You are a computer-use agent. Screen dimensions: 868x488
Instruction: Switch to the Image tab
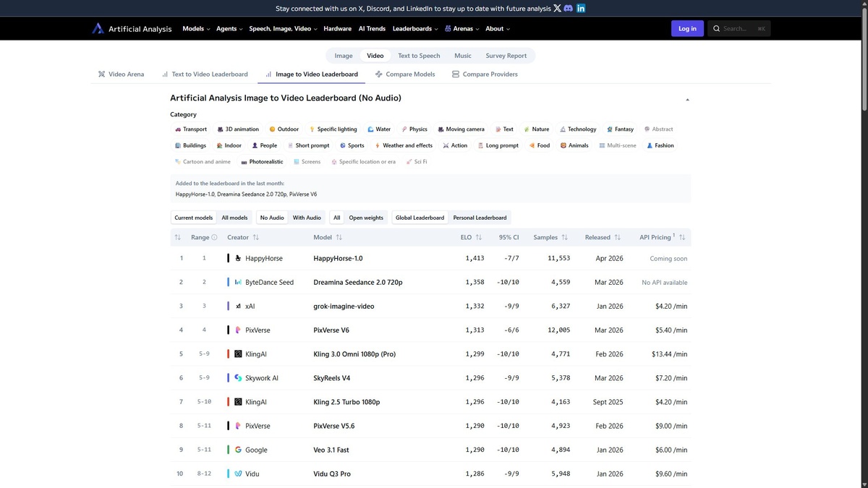click(344, 56)
